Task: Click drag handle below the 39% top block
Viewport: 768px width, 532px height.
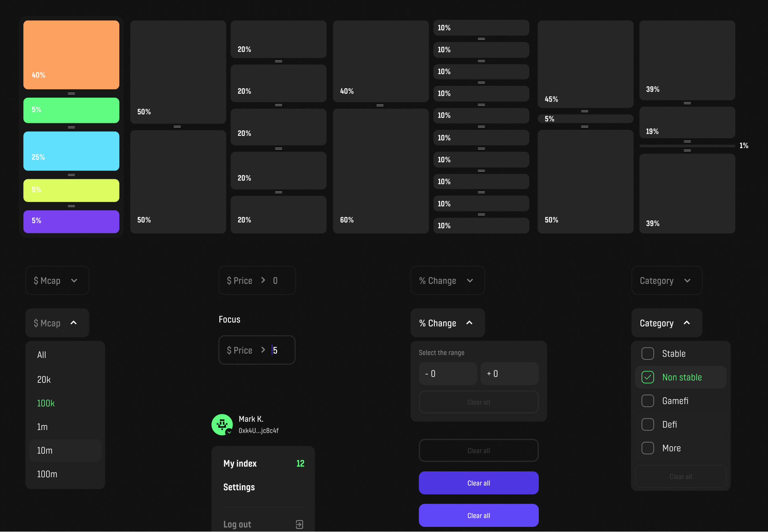Action: coord(687,103)
